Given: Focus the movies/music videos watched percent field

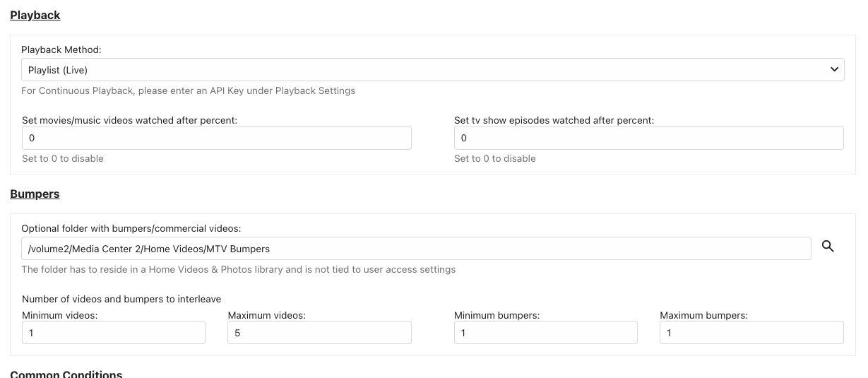Looking at the screenshot, I should 216,138.
